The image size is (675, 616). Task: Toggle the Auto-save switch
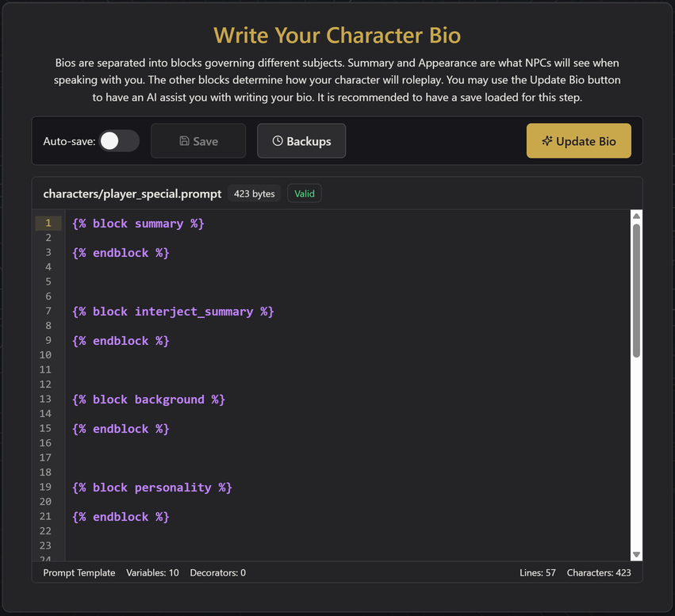click(x=119, y=141)
